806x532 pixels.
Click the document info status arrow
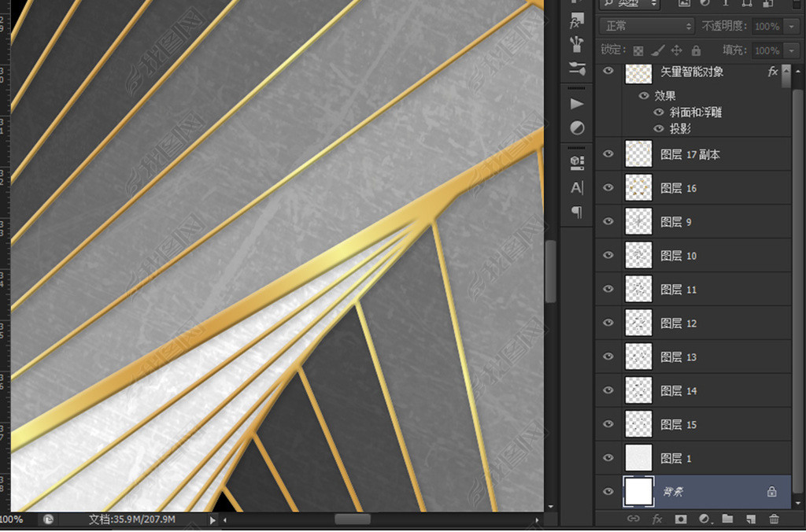point(213,520)
